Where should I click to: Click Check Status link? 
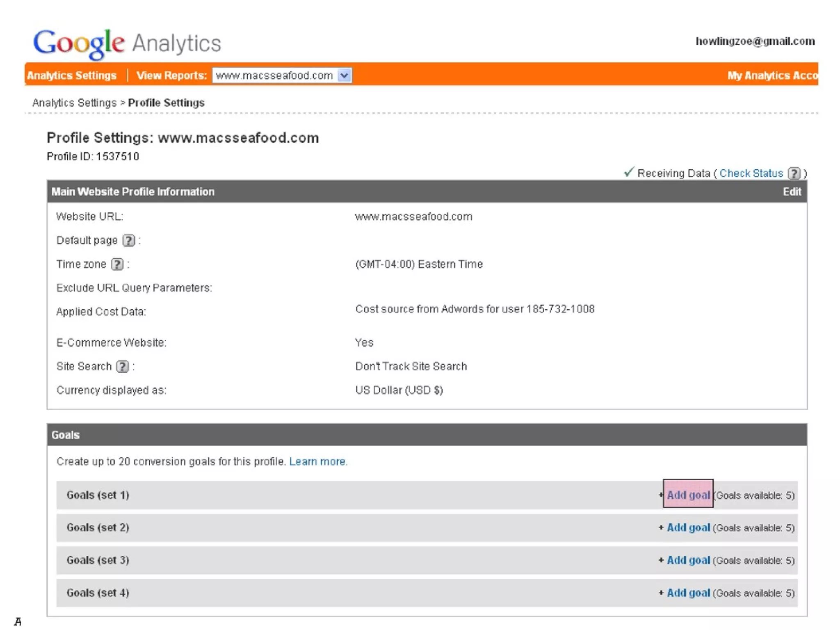pos(751,173)
